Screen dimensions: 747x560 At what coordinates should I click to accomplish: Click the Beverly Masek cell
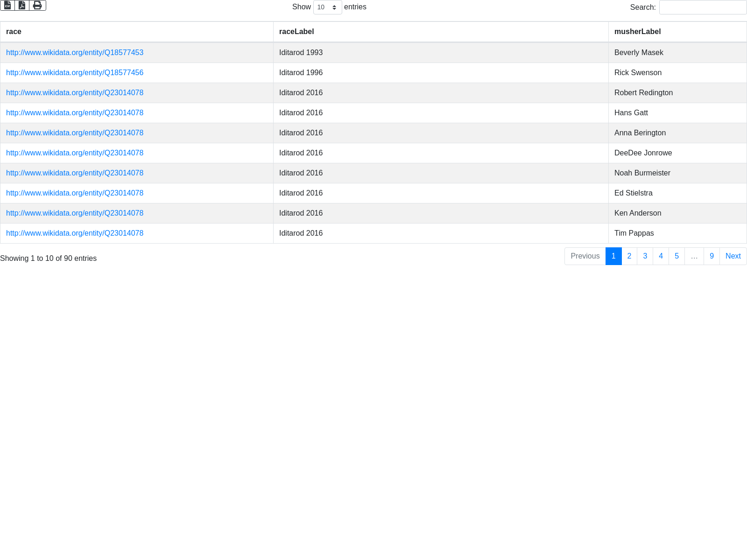[677, 53]
